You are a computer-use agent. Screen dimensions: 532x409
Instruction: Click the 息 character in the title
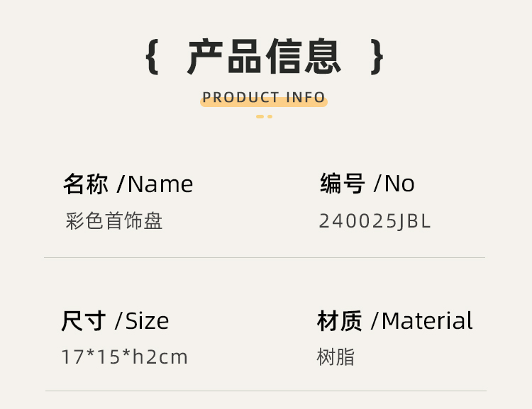322,56
